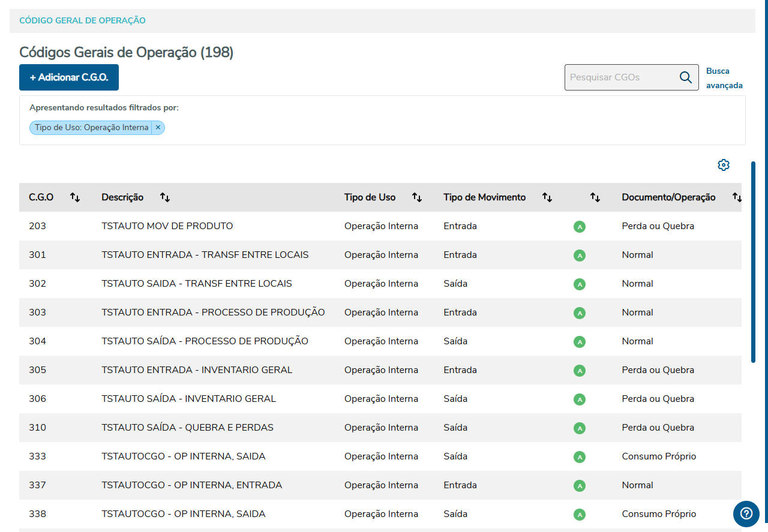
Task: Sort by Tipo de Movimento column
Action: coord(547,197)
